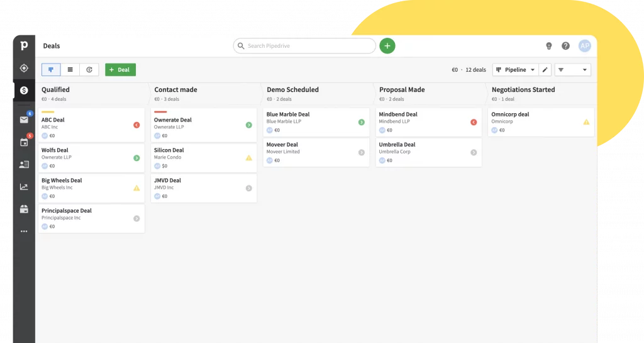Image resolution: width=644 pixels, height=343 pixels.
Task: Click 'Marie Condo' on Silicon Deal
Action: tap(167, 157)
